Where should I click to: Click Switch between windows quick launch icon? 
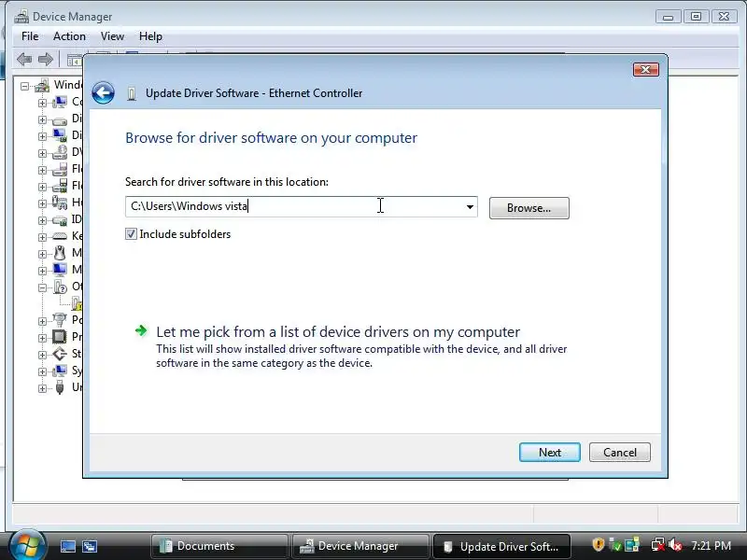(90, 546)
